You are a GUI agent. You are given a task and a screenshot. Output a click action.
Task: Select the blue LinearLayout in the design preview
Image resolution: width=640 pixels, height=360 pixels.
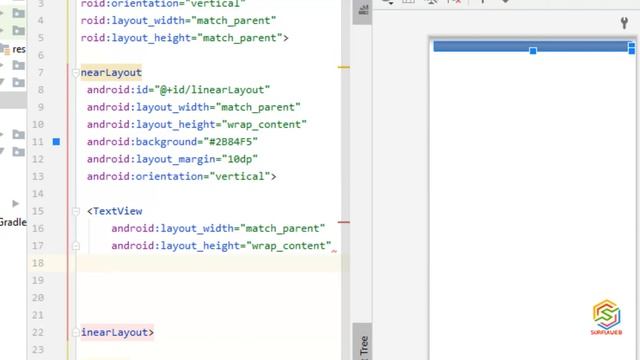[x=534, y=46]
